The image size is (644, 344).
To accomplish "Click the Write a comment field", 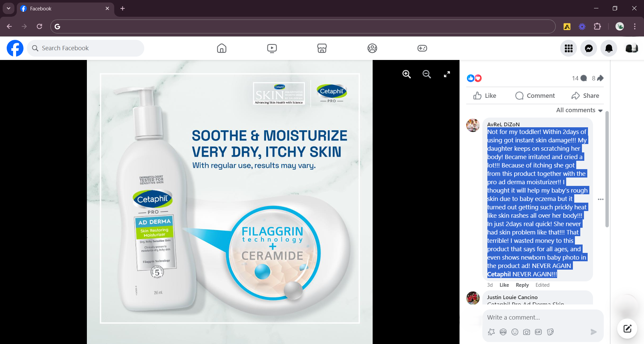I will pyautogui.click(x=543, y=318).
